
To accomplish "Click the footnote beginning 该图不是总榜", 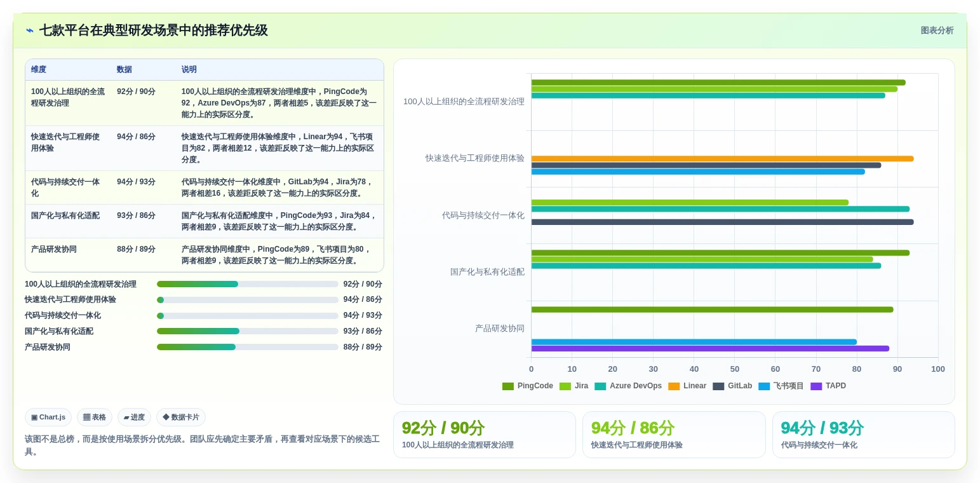I will click(202, 446).
